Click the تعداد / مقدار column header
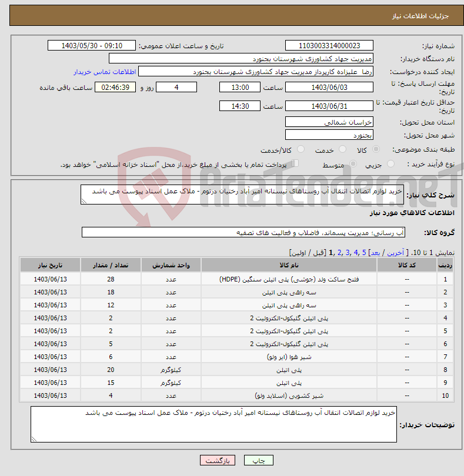Viewport: 464px width, 476px height. pyautogui.click(x=111, y=265)
